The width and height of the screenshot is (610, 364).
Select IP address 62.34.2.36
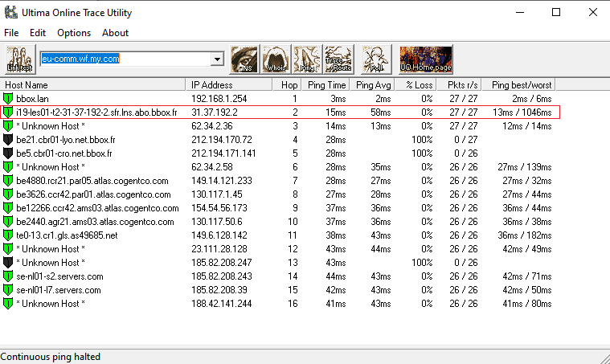(212, 126)
